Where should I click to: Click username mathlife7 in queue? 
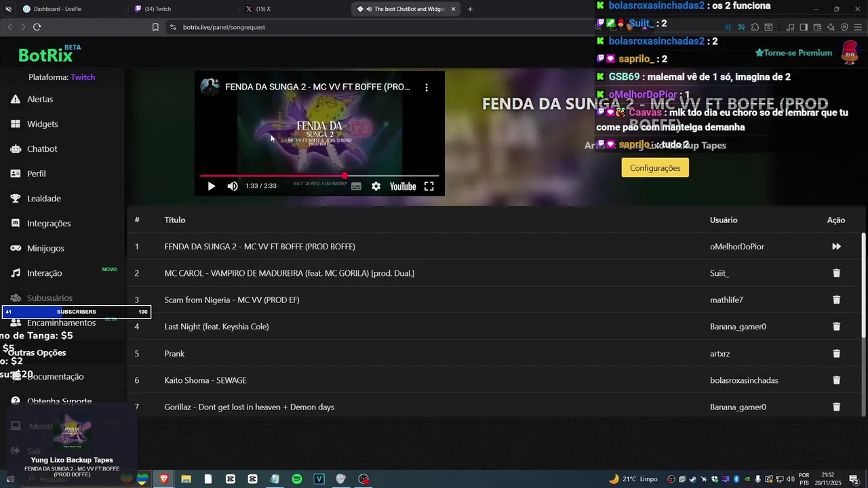click(x=726, y=300)
